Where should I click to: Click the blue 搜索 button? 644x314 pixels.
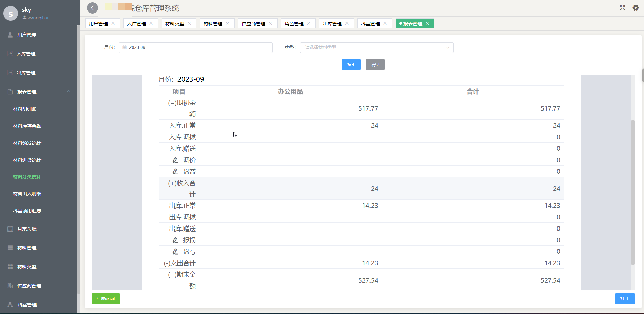[x=351, y=65]
